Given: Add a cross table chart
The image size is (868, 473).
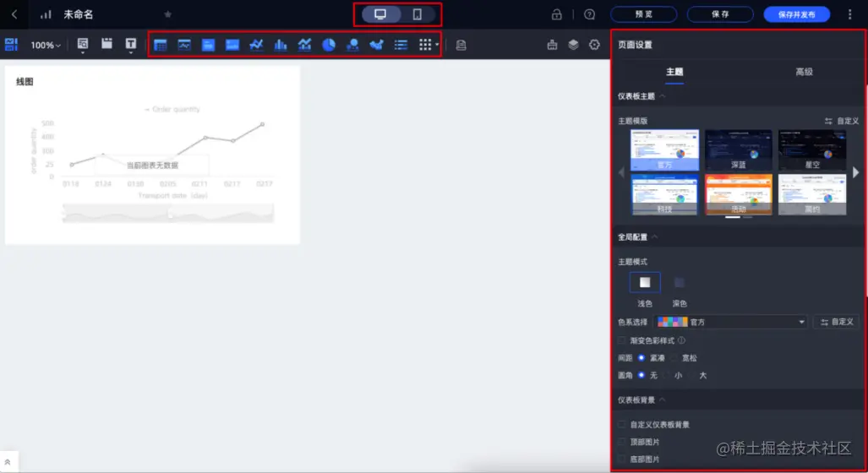Looking at the screenshot, I should tap(160, 45).
